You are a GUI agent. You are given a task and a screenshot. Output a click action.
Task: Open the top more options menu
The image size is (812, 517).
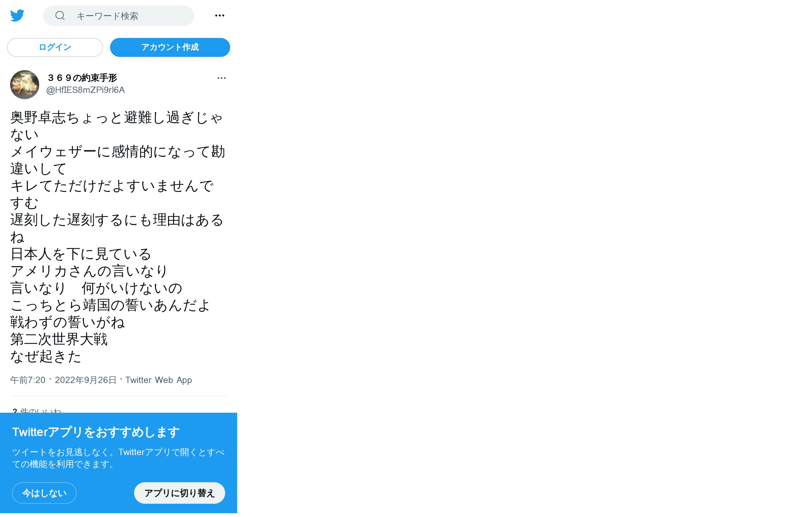tap(219, 16)
